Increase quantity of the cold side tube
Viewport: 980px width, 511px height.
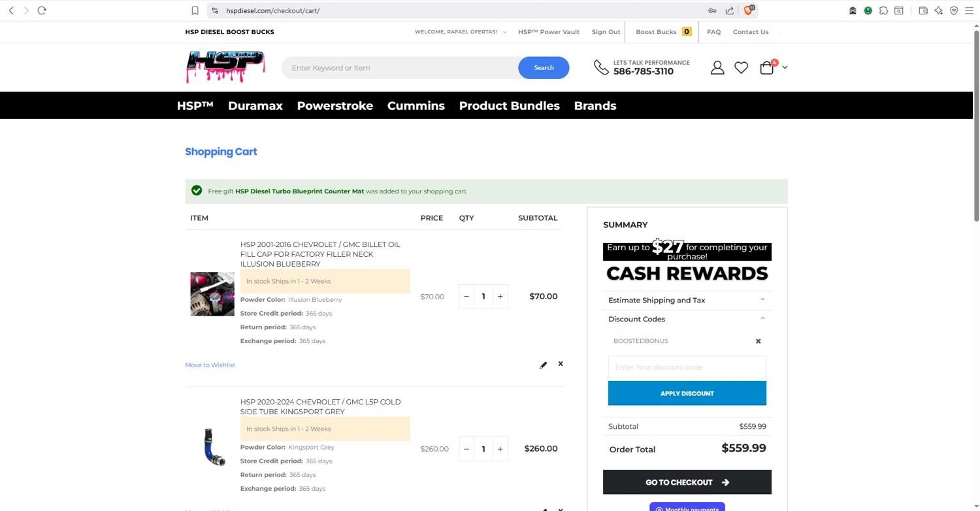point(500,449)
